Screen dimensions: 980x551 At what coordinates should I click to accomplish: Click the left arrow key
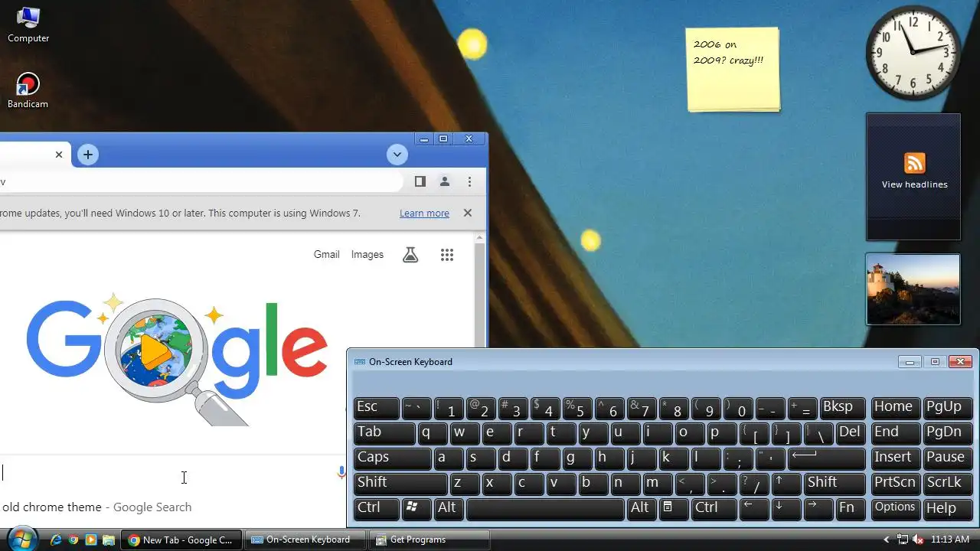point(754,509)
